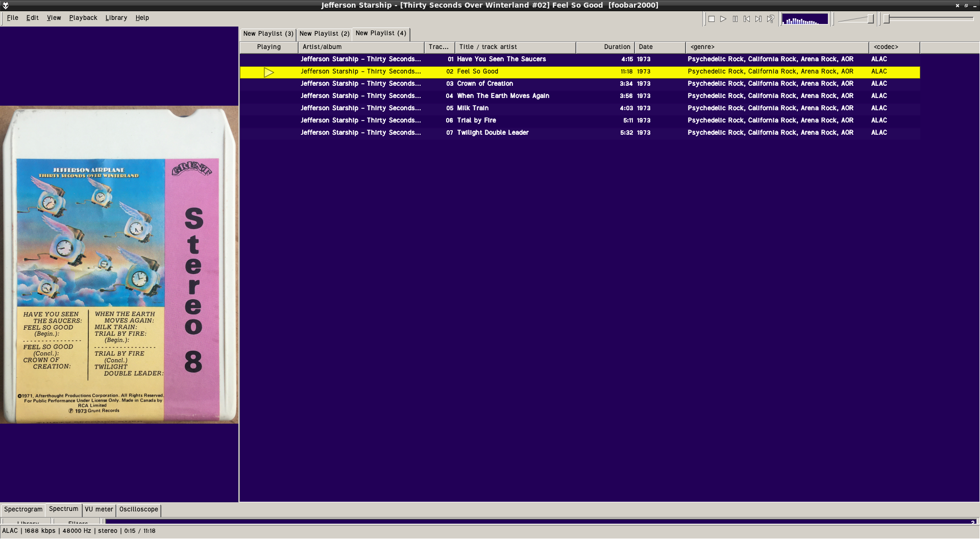Switch to New Playlist (2) tab

click(324, 34)
